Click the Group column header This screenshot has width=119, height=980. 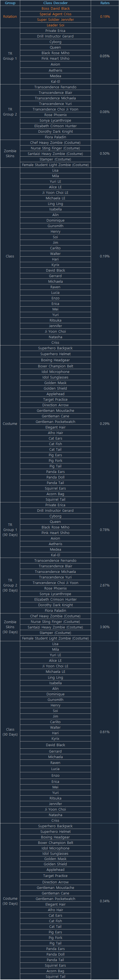[10, 3]
